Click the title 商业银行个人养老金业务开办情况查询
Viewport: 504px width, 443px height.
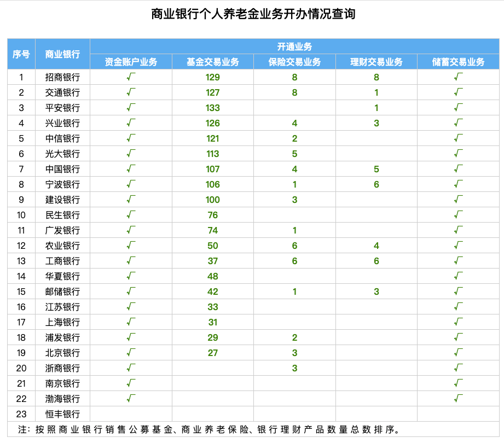click(253, 14)
